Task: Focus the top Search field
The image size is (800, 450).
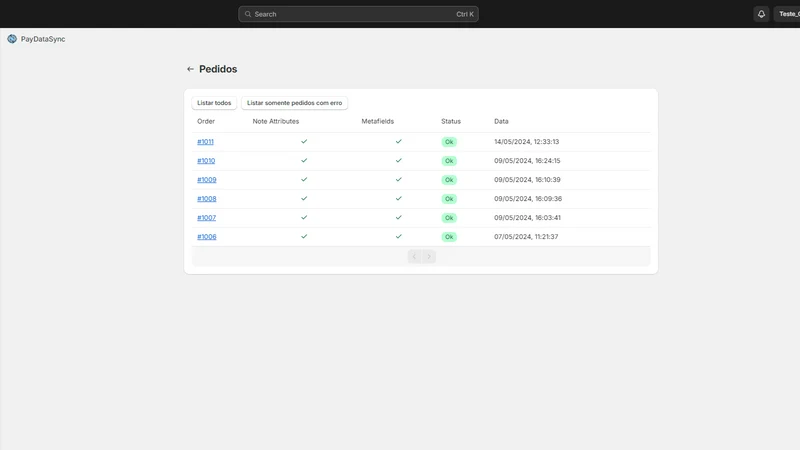Action: pos(358,14)
